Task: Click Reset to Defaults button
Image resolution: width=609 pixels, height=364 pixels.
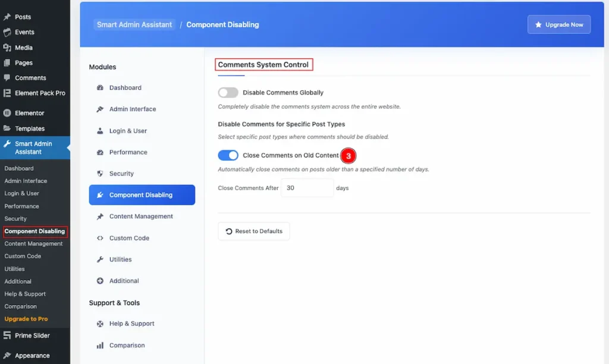Action: pos(253,231)
